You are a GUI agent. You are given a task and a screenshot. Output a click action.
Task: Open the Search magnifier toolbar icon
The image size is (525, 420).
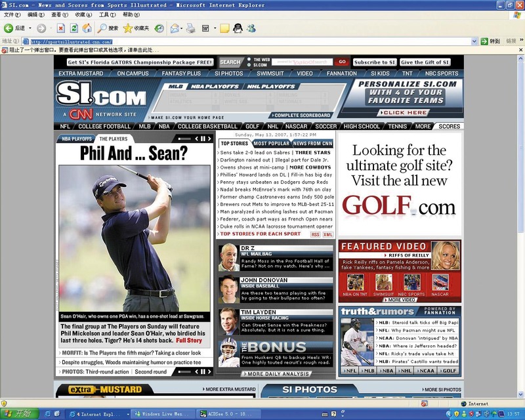tap(102, 28)
